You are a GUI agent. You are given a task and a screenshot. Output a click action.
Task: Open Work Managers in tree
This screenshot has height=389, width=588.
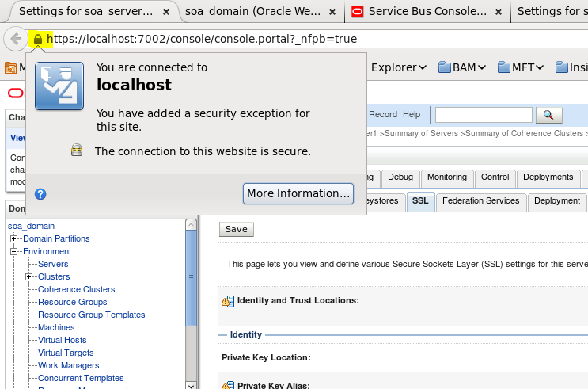tap(69, 366)
